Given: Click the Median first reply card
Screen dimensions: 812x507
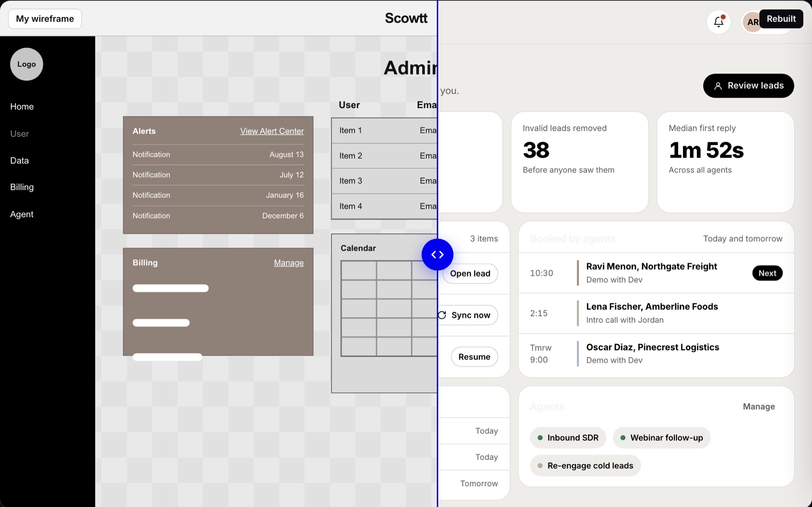Looking at the screenshot, I should [726, 162].
